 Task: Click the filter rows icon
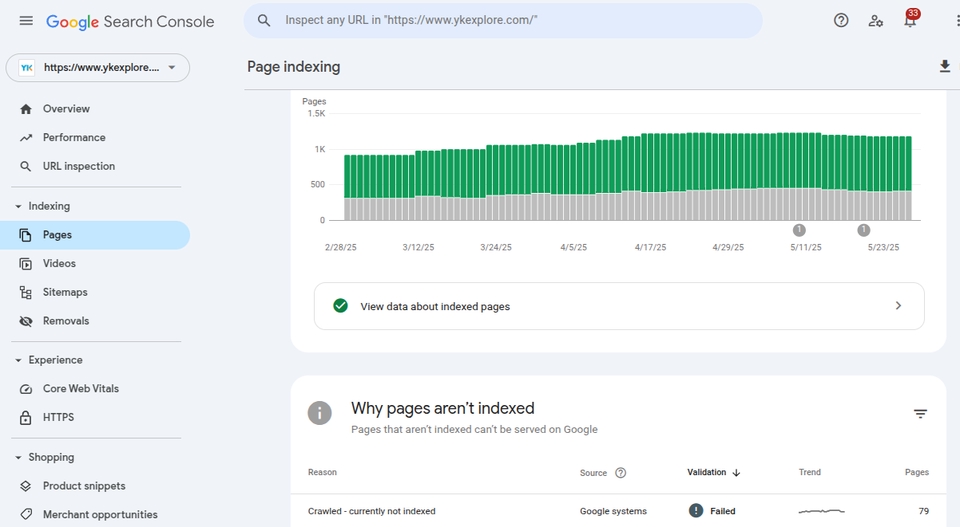pos(920,414)
